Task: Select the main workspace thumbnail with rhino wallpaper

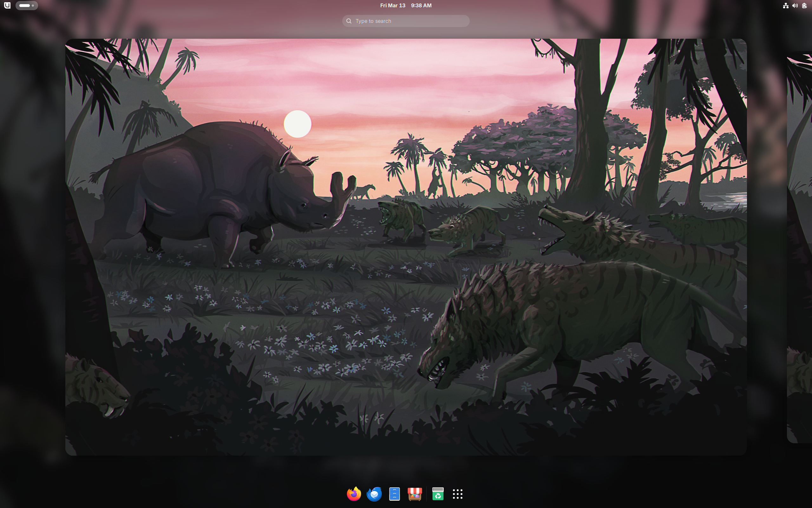Action: tap(406, 247)
